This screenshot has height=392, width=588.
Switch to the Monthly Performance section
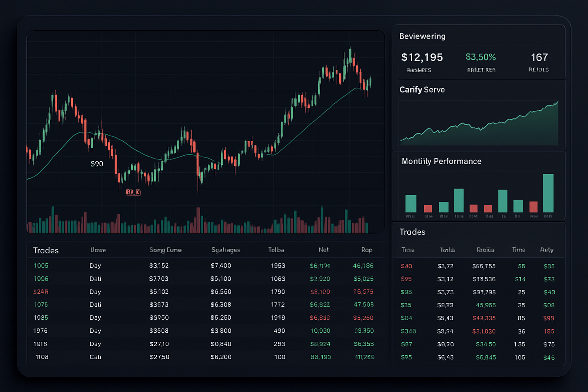click(442, 161)
